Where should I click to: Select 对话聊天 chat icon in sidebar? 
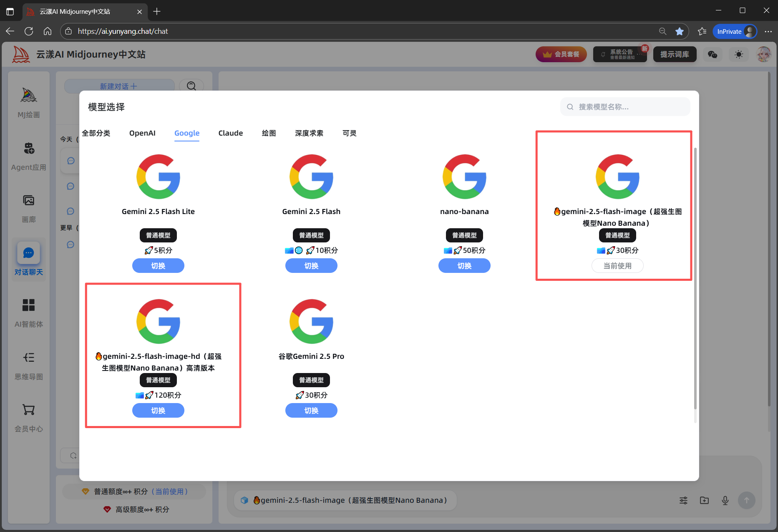point(28,253)
